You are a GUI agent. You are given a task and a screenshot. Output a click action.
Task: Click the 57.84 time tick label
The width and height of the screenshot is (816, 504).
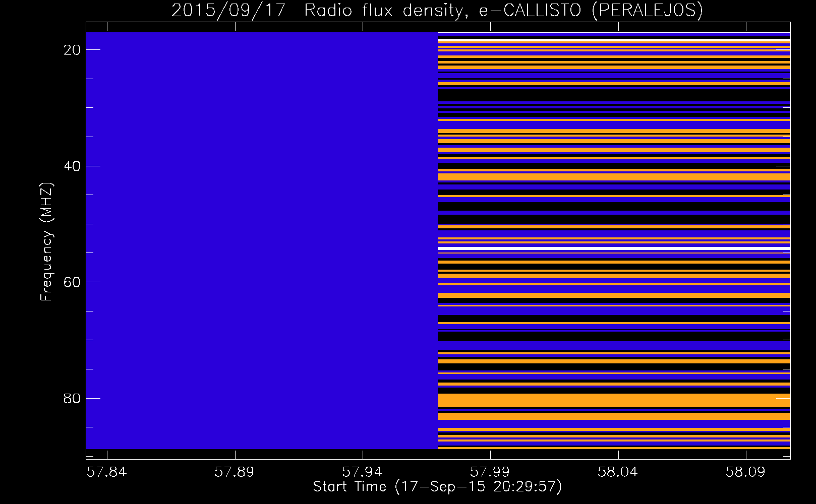coord(106,472)
